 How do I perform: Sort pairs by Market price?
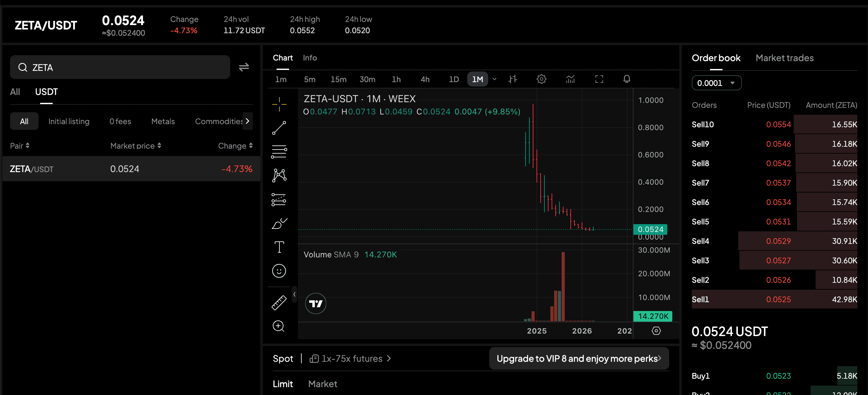135,146
